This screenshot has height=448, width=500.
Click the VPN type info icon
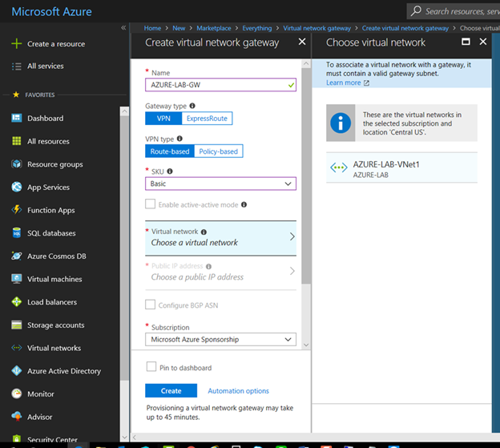(179, 139)
